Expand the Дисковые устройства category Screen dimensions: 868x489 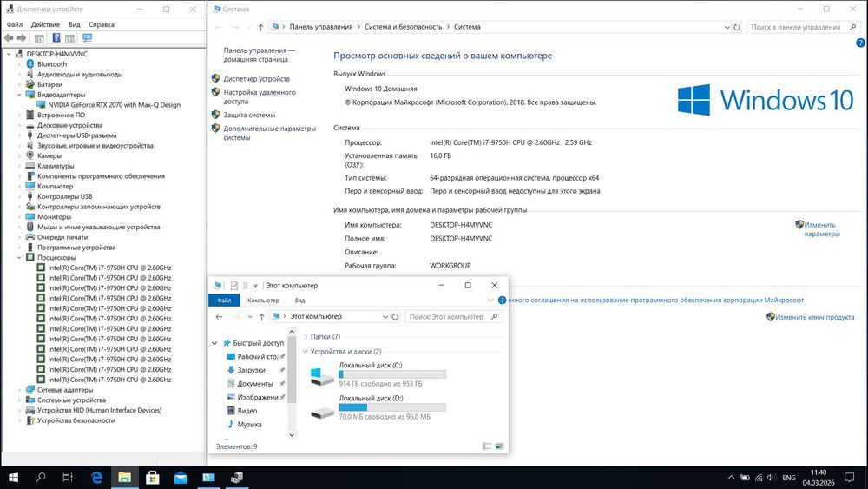(19, 125)
